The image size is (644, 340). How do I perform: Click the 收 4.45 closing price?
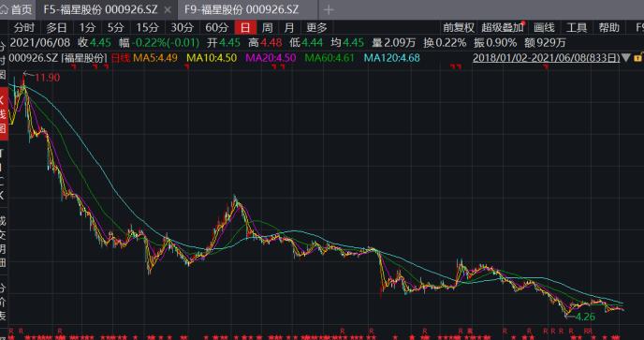[x=95, y=43]
